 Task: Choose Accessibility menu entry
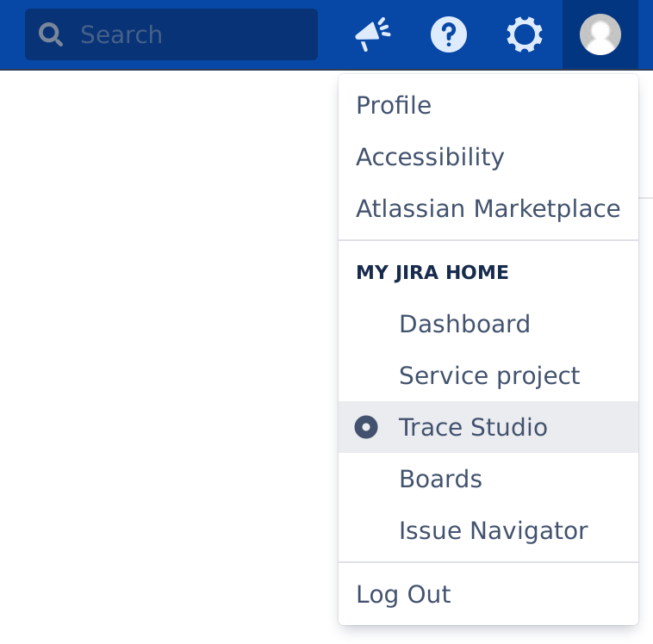(488, 157)
